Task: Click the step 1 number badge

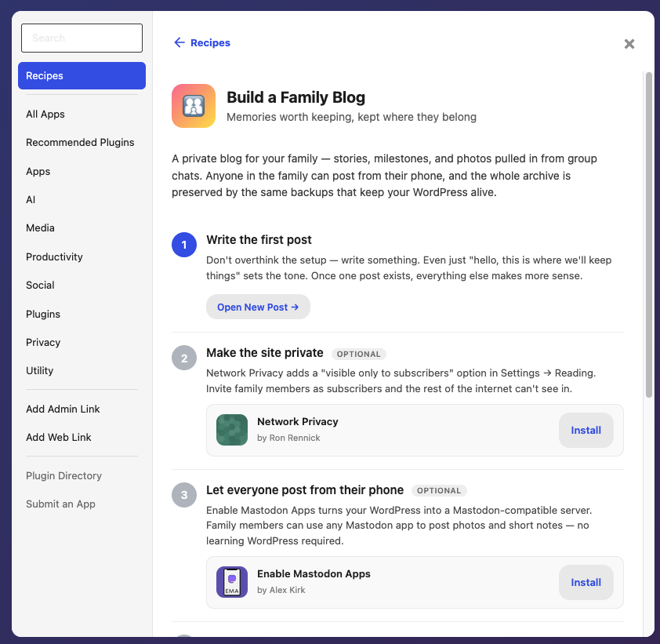Action: [184, 245]
